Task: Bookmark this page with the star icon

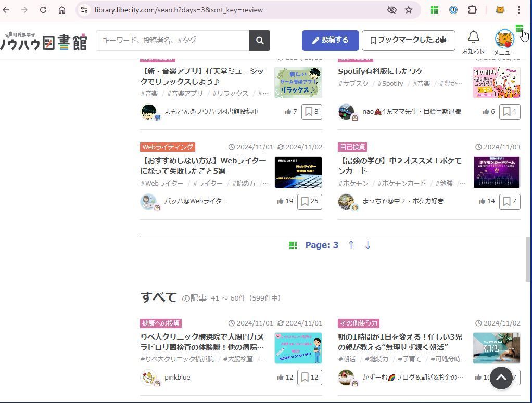Action: point(409,10)
